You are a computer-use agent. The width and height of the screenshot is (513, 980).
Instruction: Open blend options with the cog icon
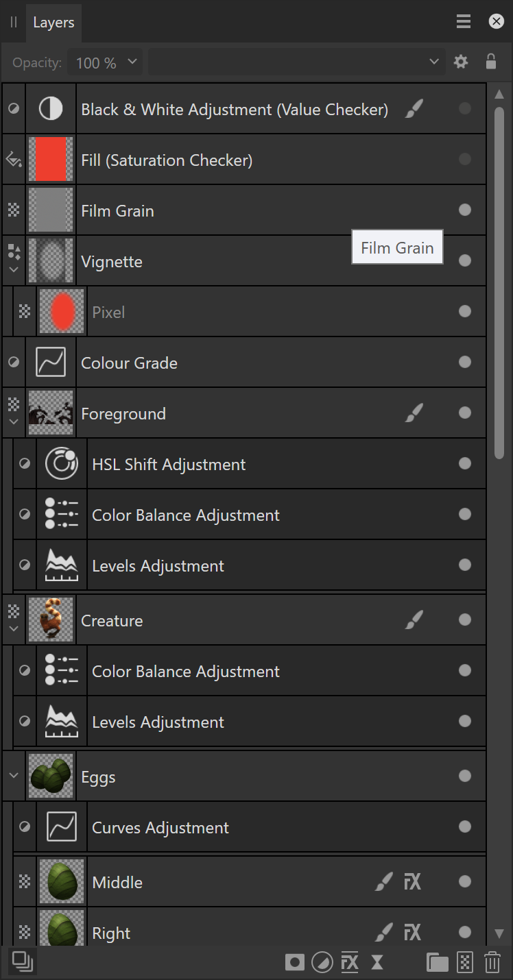pyautogui.click(x=461, y=62)
